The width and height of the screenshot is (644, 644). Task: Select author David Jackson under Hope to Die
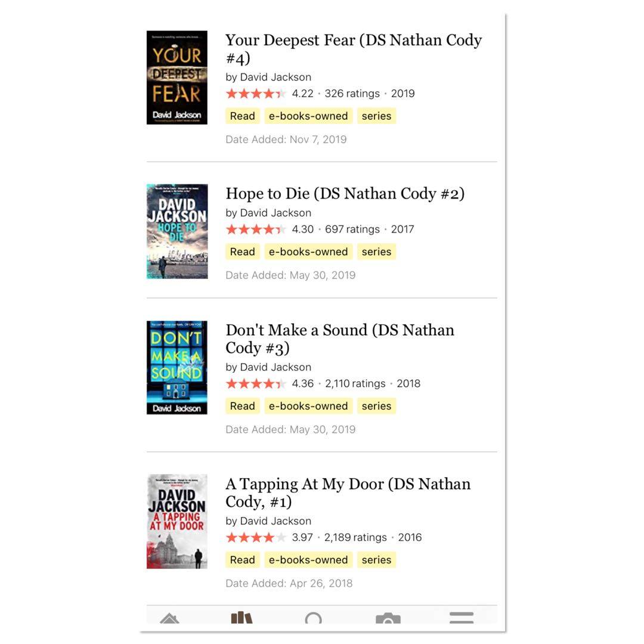click(x=275, y=213)
